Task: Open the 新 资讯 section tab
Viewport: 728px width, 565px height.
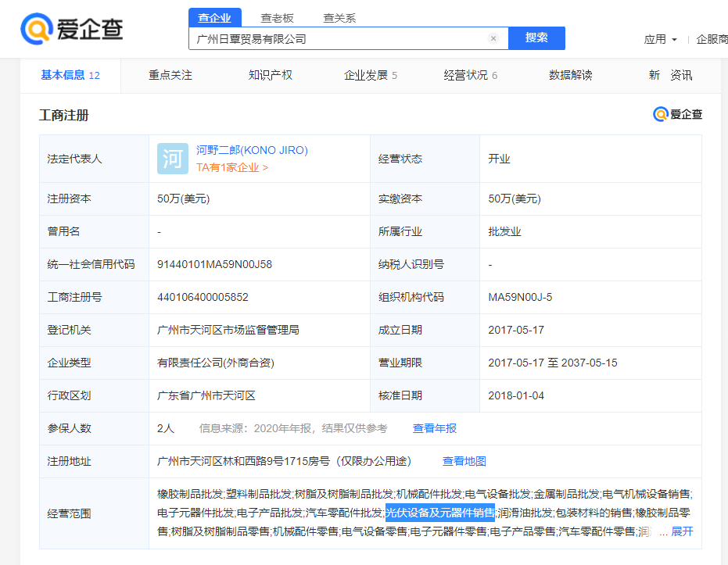Action: pos(670,75)
